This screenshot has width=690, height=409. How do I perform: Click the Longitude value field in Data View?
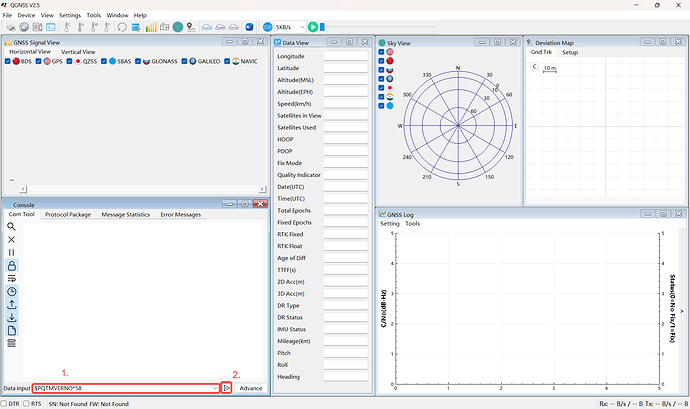point(345,56)
